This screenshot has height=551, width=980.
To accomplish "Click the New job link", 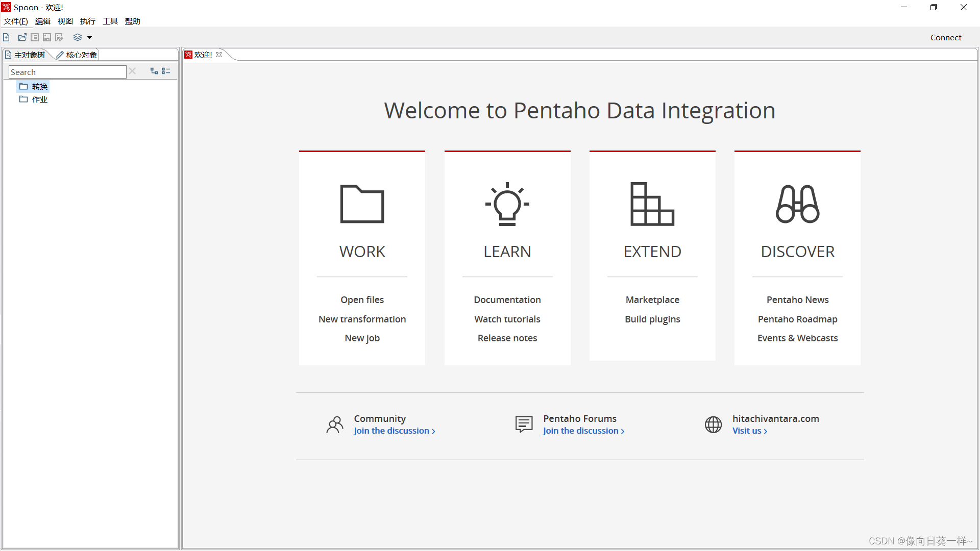I will [x=362, y=338].
